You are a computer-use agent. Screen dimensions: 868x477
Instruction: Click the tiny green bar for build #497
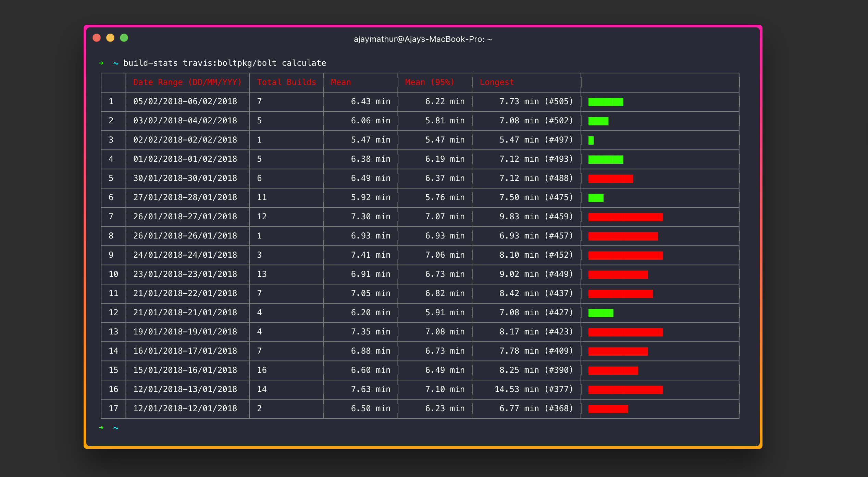pos(591,140)
